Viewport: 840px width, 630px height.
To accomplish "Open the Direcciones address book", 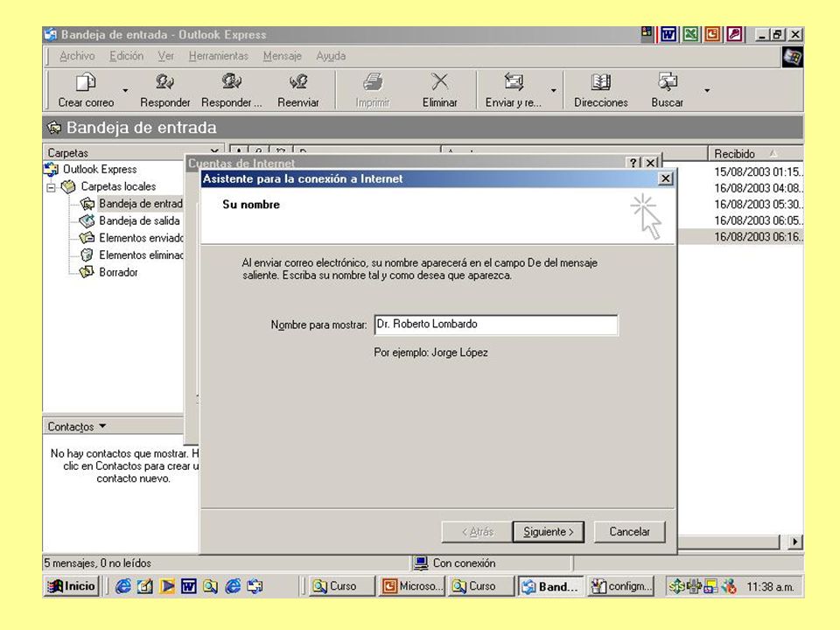I will click(600, 90).
